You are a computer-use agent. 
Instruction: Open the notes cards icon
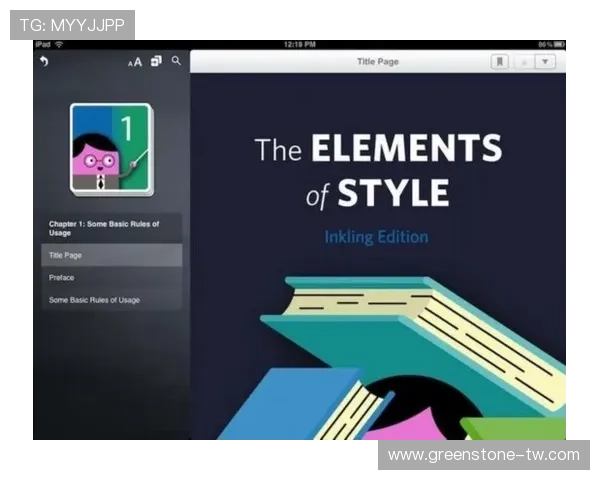(x=156, y=62)
